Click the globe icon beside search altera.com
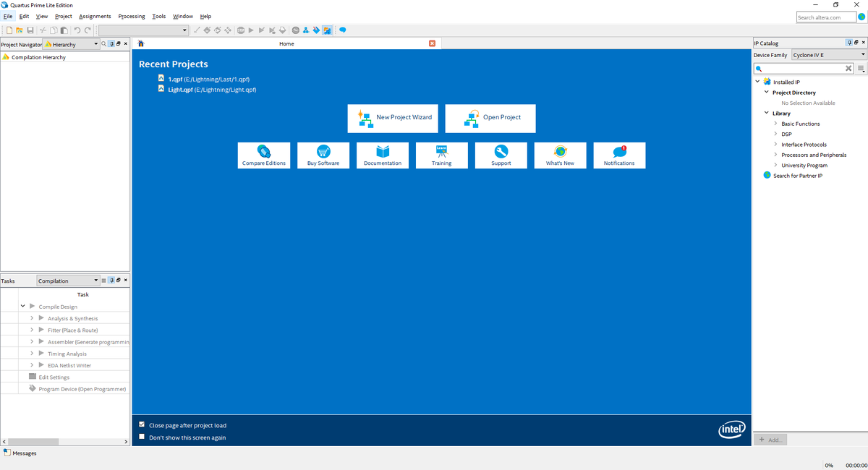 pyautogui.click(x=861, y=17)
